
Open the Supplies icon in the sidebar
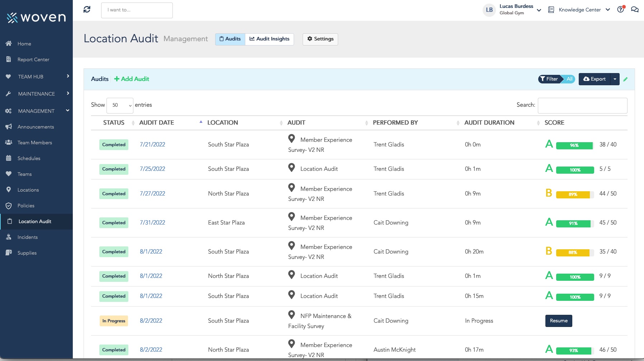pyautogui.click(x=9, y=253)
